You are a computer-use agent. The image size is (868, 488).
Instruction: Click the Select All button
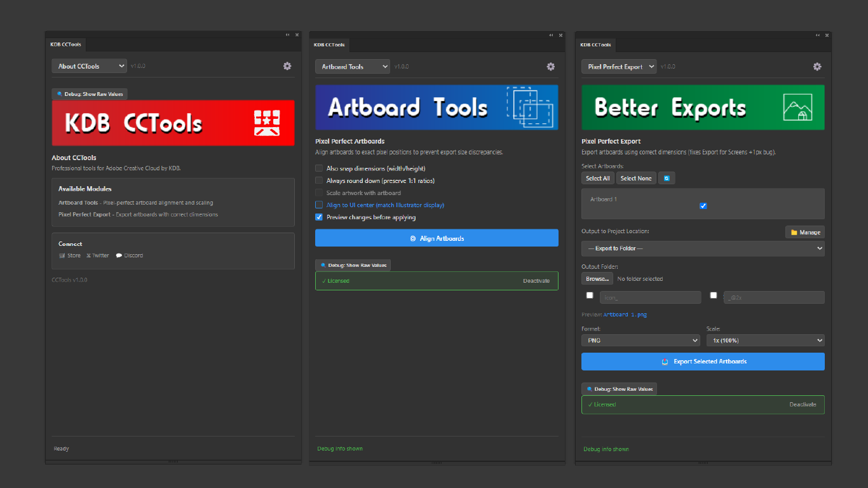tap(597, 179)
